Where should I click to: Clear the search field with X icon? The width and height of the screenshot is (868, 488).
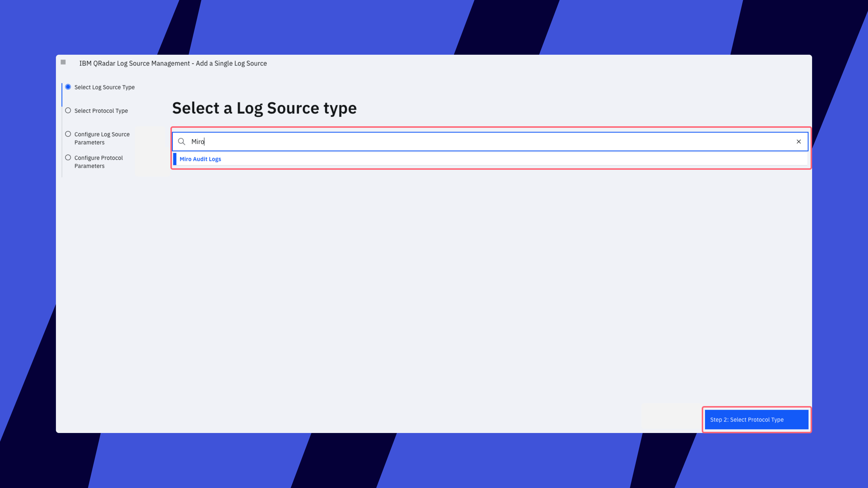coord(798,141)
